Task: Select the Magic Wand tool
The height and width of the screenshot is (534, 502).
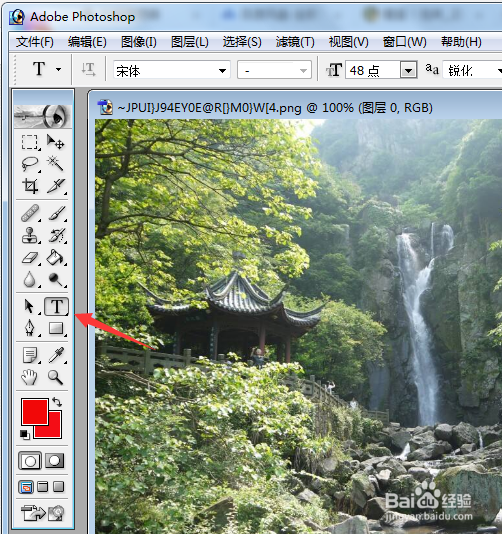Action: coord(56,164)
